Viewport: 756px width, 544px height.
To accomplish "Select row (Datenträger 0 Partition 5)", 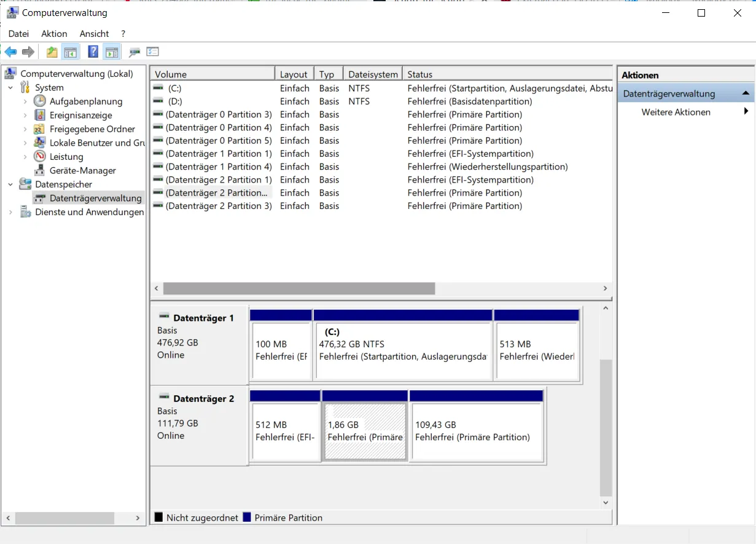I will click(x=381, y=140).
